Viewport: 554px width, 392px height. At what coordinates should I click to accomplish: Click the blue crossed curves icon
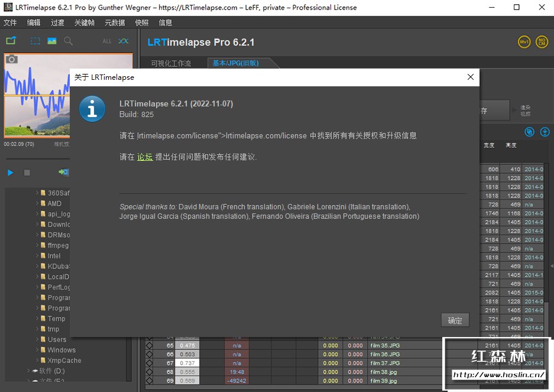(123, 41)
